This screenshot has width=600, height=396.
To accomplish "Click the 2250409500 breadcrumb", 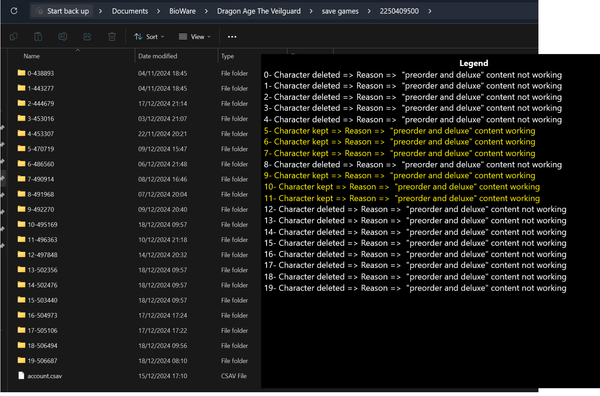I will [x=399, y=11].
